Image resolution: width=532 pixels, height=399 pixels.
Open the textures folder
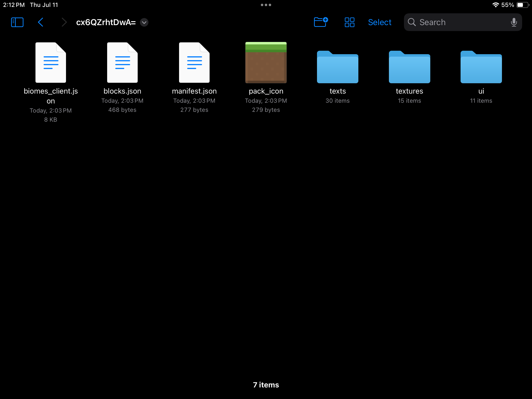(409, 67)
